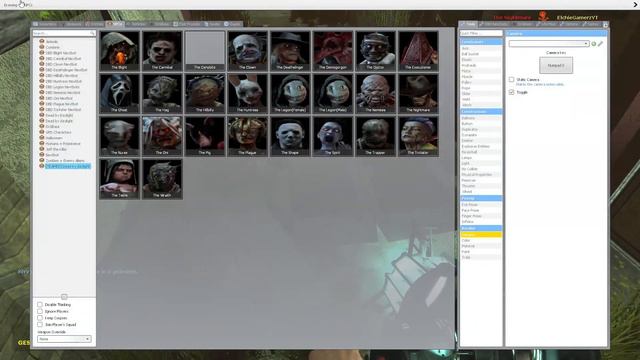This screenshot has width=640, height=360.
Task: Select the Weld tool
Action: pyautogui.click(x=481, y=99)
